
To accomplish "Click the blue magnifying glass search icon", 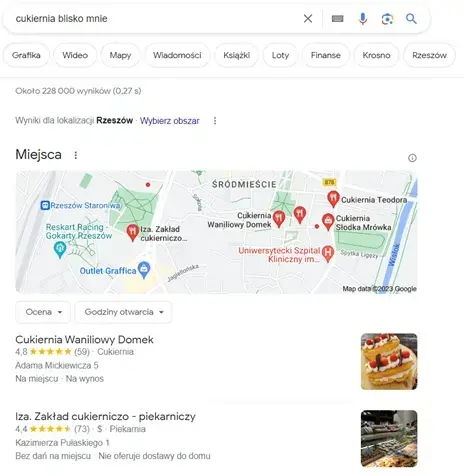I will click(411, 19).
